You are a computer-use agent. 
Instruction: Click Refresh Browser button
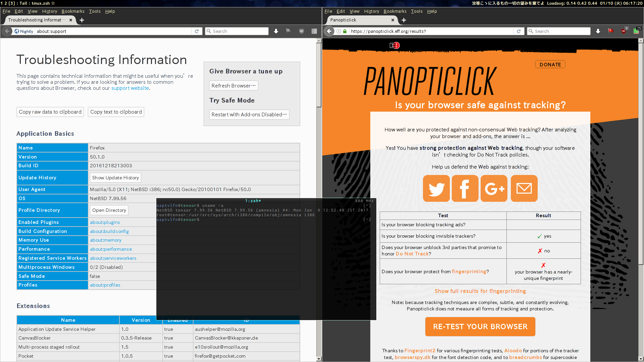pyautogui.click(x=233, y=85)
